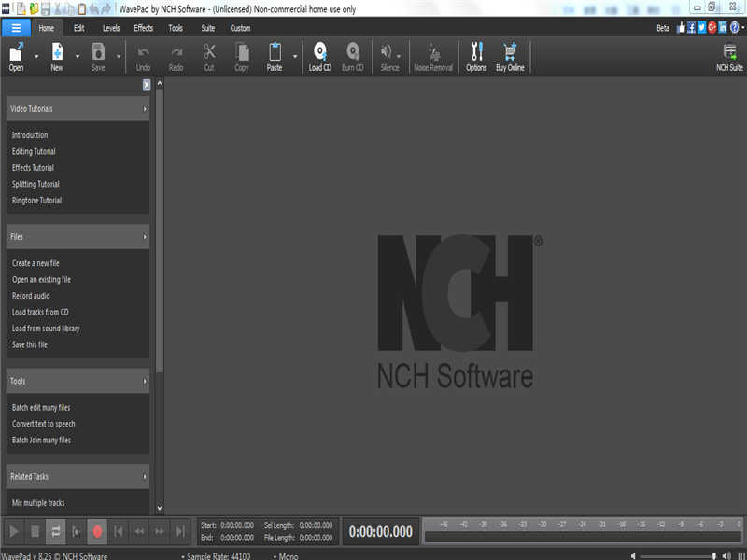The height and width of the screenshot is (560, 747).
Task: Click the rewind button
Action: pos(139,531)
